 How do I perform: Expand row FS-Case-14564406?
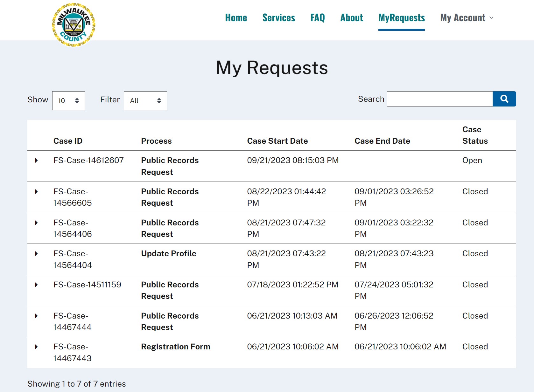pos(36,223)
